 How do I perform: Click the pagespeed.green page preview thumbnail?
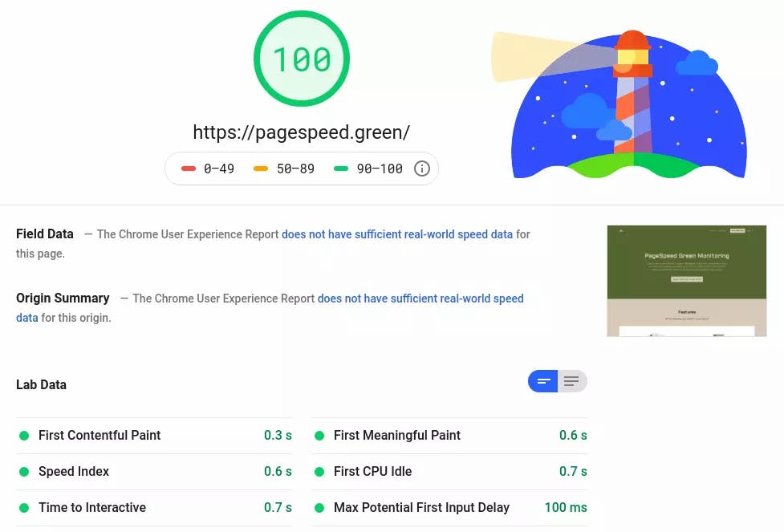pos(686,280)
